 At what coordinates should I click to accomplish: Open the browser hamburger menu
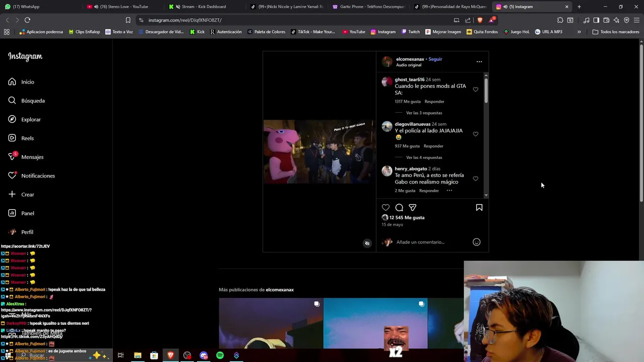(636, 20)
